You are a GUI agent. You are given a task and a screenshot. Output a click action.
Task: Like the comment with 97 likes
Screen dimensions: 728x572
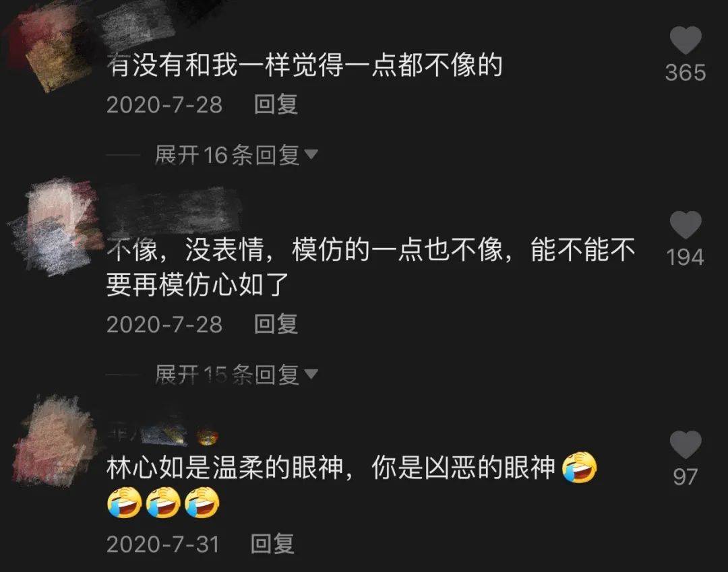(686, 444)
